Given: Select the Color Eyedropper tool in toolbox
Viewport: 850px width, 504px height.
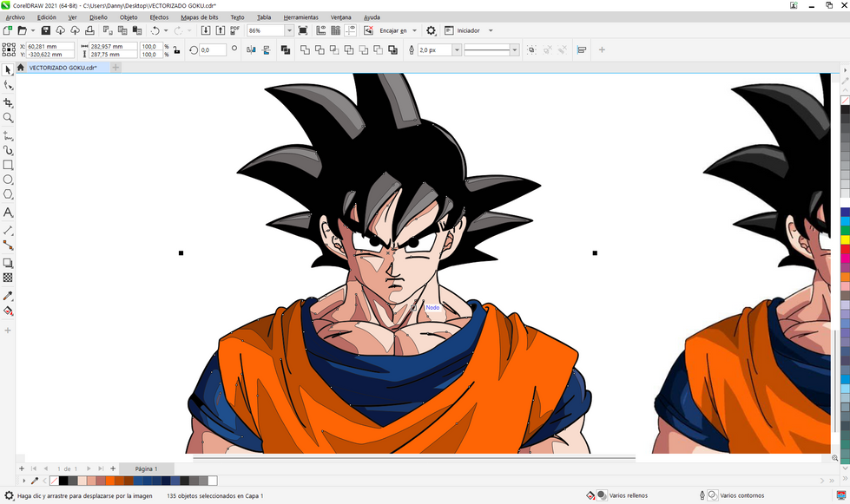Looking at the screenshot, I should pyautogui.click(x=8, y=296).
